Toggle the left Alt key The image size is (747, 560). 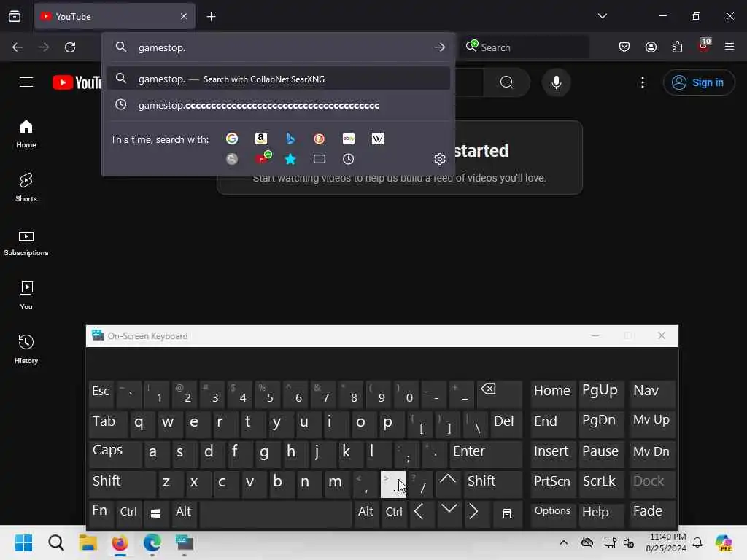184,513
